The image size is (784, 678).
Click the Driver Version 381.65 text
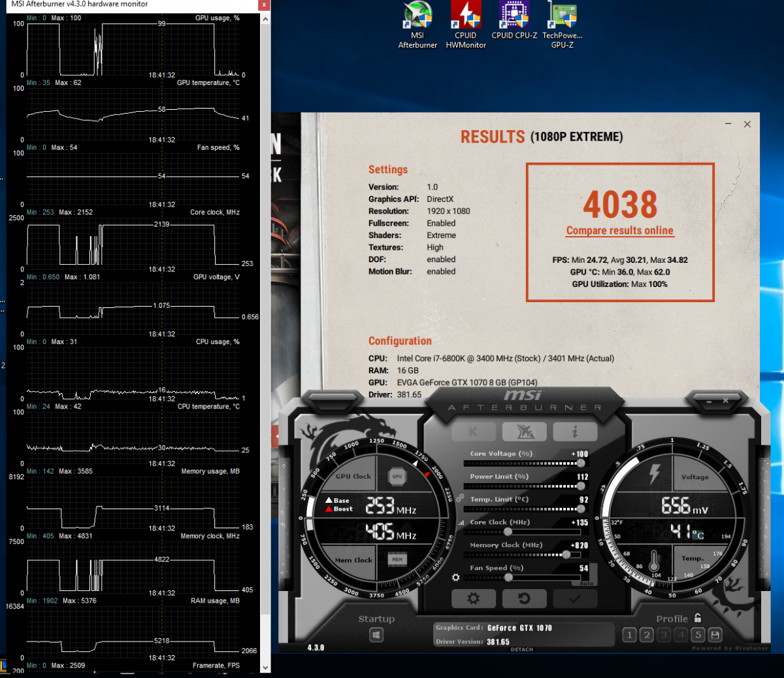[x=473, y=642]
